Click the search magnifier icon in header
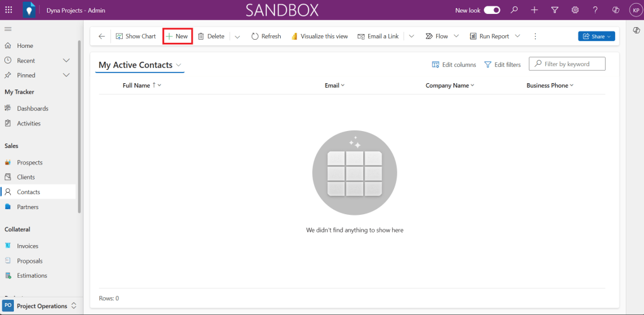 514,10
